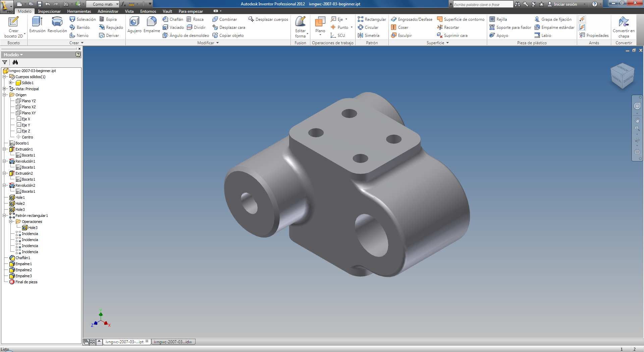
Task: Select the Simetría mirror tool
Action: [368, 36]
